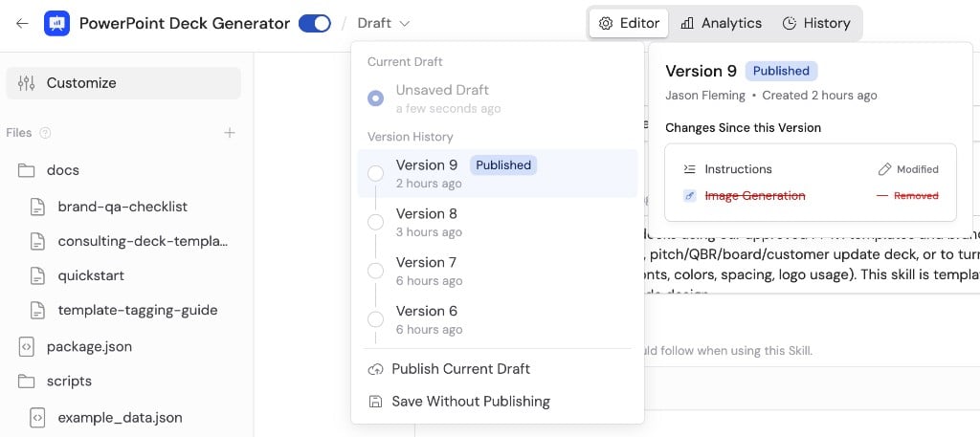
Task: Click the brand-qa-checklist file icon
Action: [x=38, y=207]
